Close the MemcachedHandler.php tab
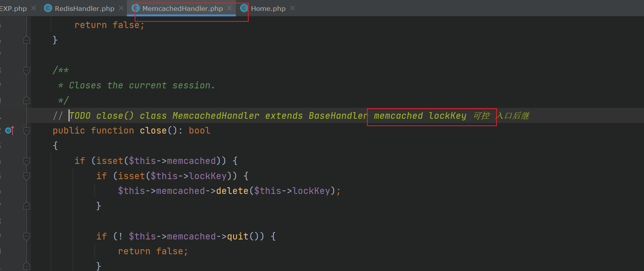The width and height of the screenshot is (644, 271). [x=230, y=8]
